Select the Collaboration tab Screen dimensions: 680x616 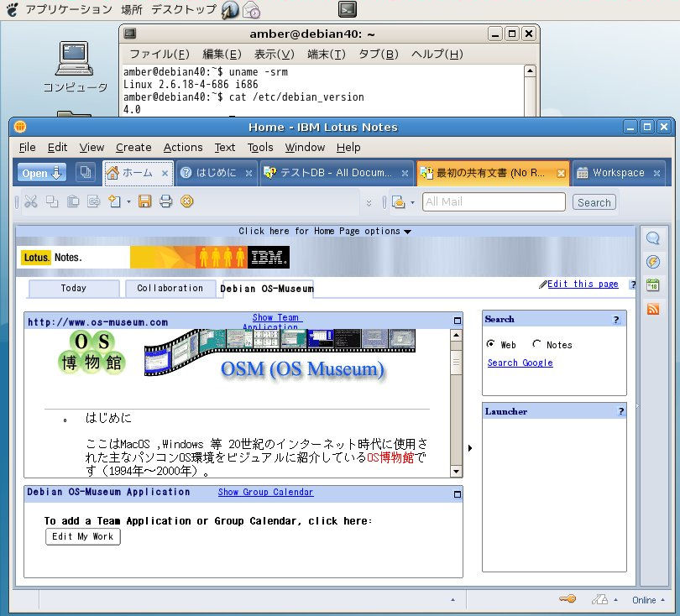point(170,288)
